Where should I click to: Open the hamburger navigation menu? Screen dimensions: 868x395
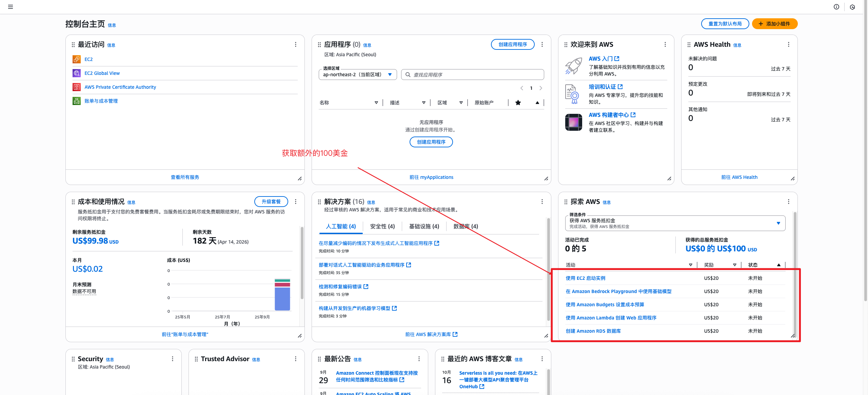(x=11, y=7)
